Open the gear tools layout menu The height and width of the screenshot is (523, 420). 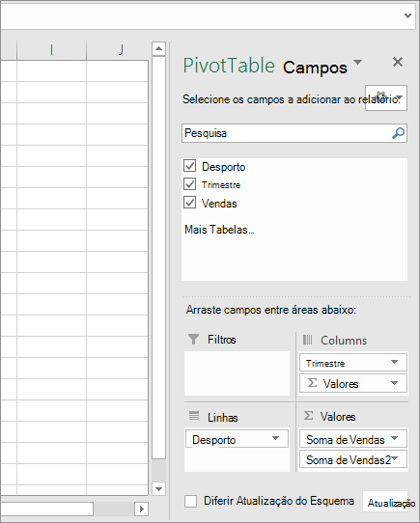(386, 97)
